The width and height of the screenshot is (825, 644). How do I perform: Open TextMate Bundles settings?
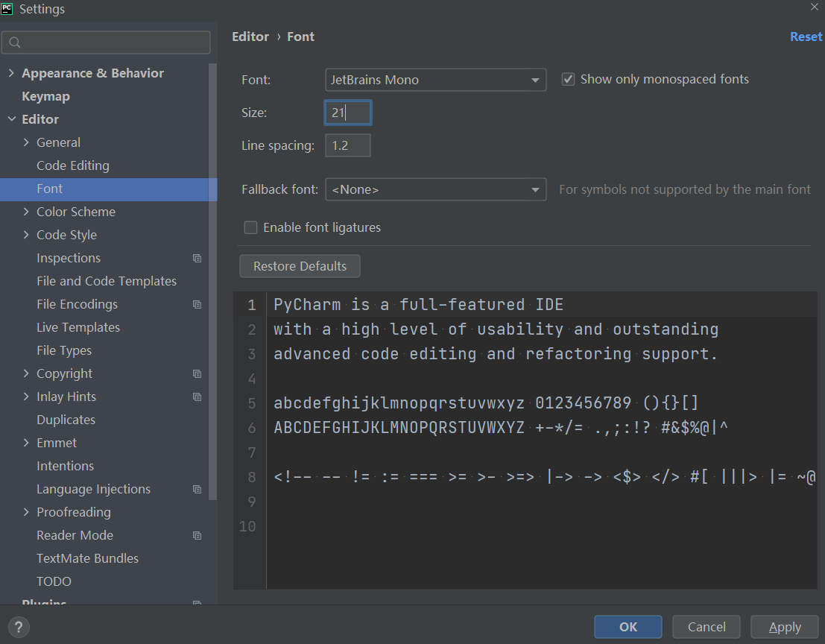click(87, 559)
